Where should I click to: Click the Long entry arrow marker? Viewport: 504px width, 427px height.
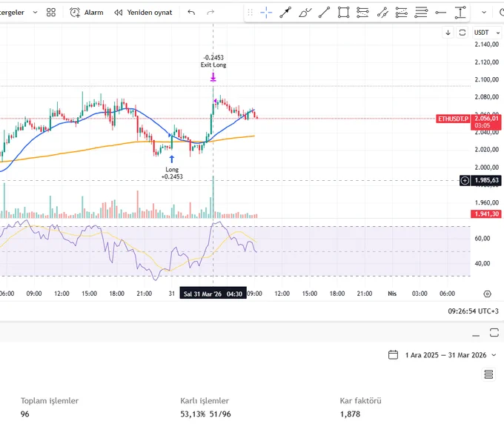(x=172, y=159)
